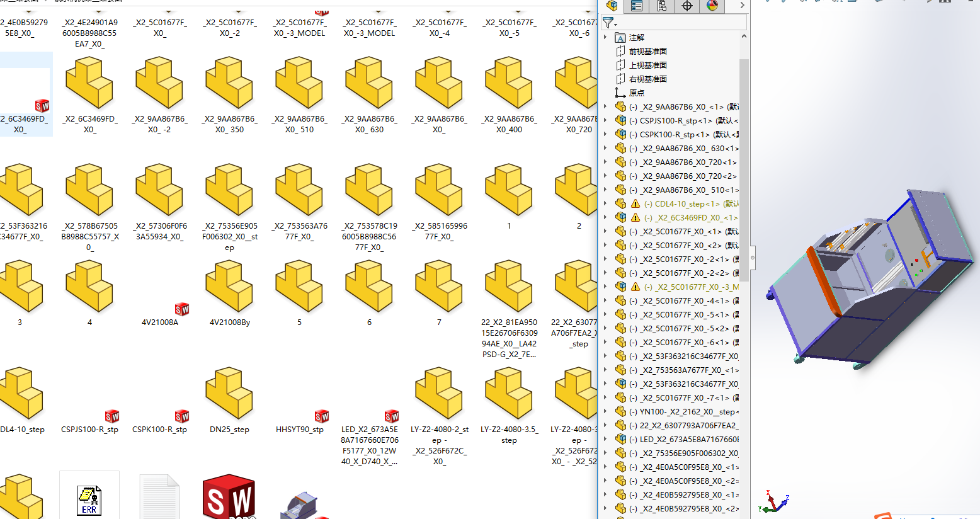Click the warning icon on CDL4-10_step<1>
Viewport: 980px width, 519px height.
[635, 203]
